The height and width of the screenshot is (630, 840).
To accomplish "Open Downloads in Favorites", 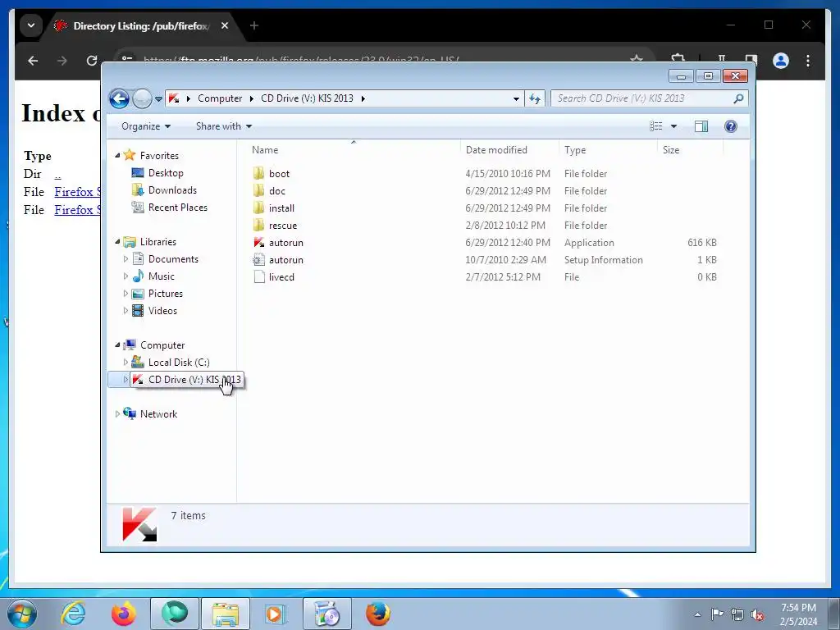I will (172, 190).
